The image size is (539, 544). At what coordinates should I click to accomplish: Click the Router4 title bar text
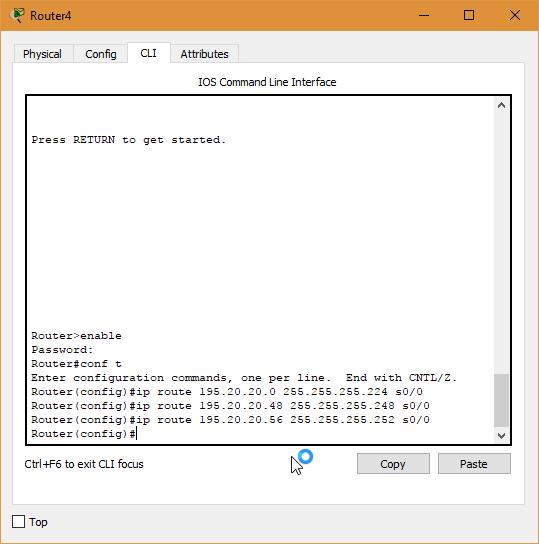[51, 16]
